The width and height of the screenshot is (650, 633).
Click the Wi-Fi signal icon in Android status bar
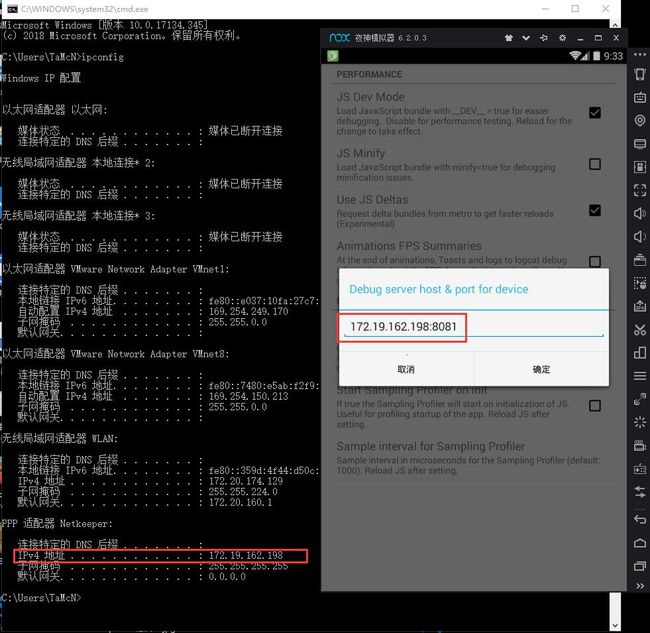point(575,56)
